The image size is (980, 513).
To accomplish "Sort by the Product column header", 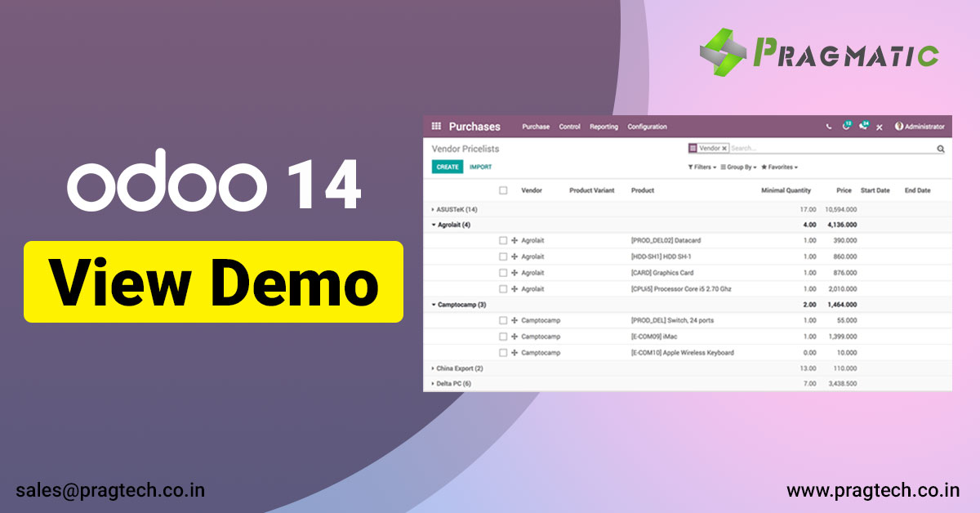I will 643,190.
